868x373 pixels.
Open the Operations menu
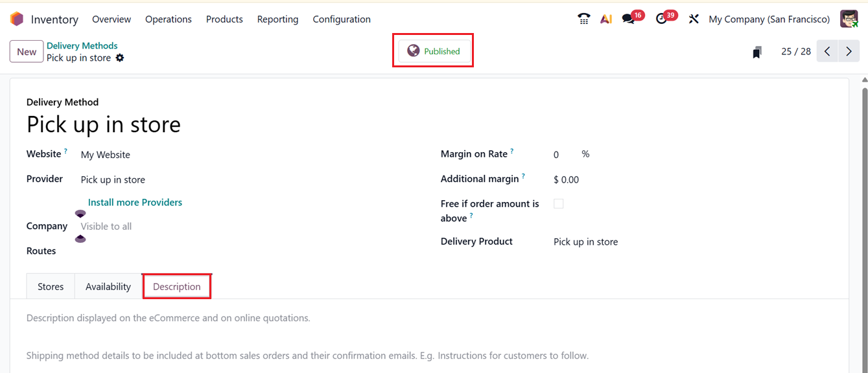(x=169, y=19)
